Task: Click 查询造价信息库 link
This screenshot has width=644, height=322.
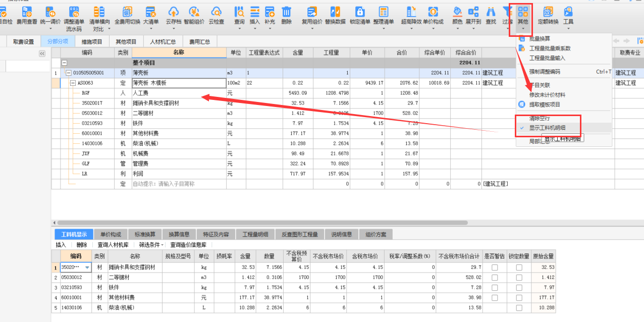Action: (x=188, y=245)
